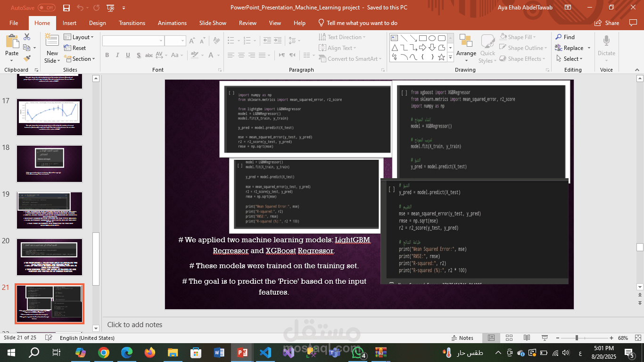Image resolution: width=644 pixels, height=362 pixels.
Task: Open Firefox from the taskbar
Action: pyautogui.click(x=150, y=352)
